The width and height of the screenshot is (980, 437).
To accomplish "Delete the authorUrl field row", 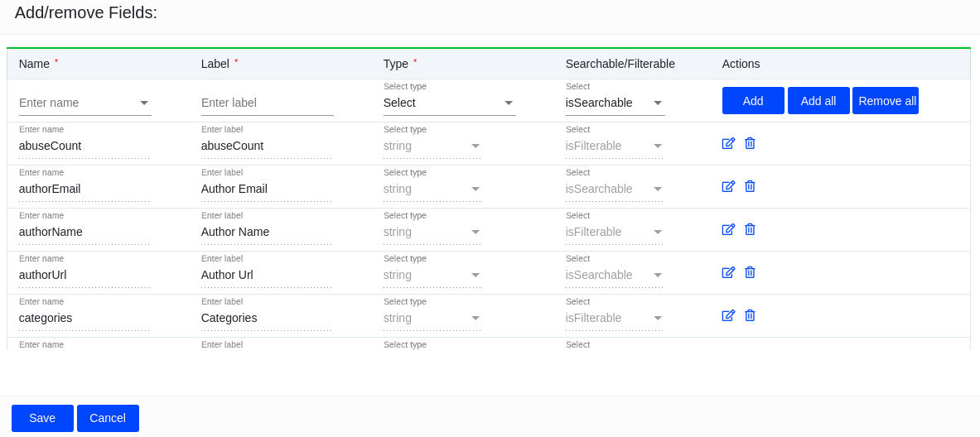I will 750,272.
